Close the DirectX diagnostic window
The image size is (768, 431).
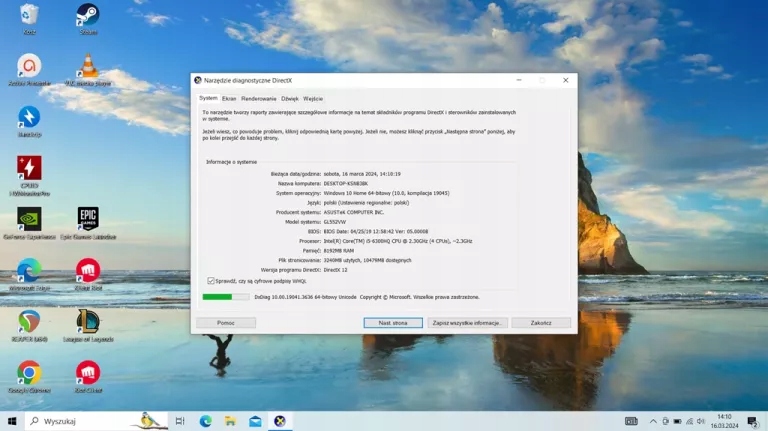point(566,80)
